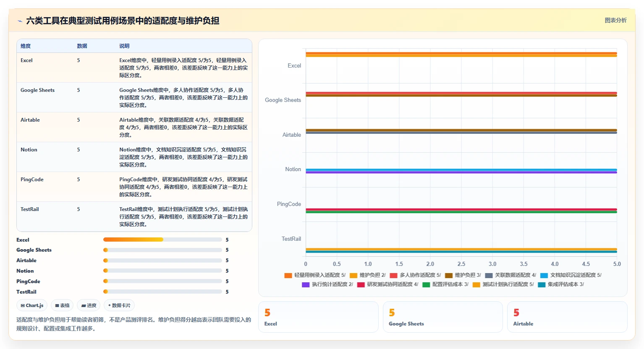Image resolution: width=644 pixels, height=349 pixels.
Task: Click the PingCode label on chart axis
Action: pyautogui.click(x=289, y=204)
